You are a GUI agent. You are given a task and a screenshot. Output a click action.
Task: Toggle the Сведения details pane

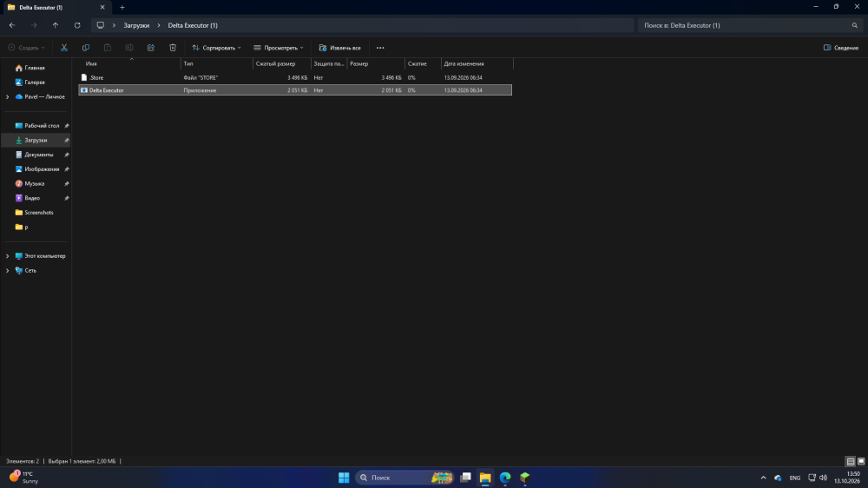(841, 48)
